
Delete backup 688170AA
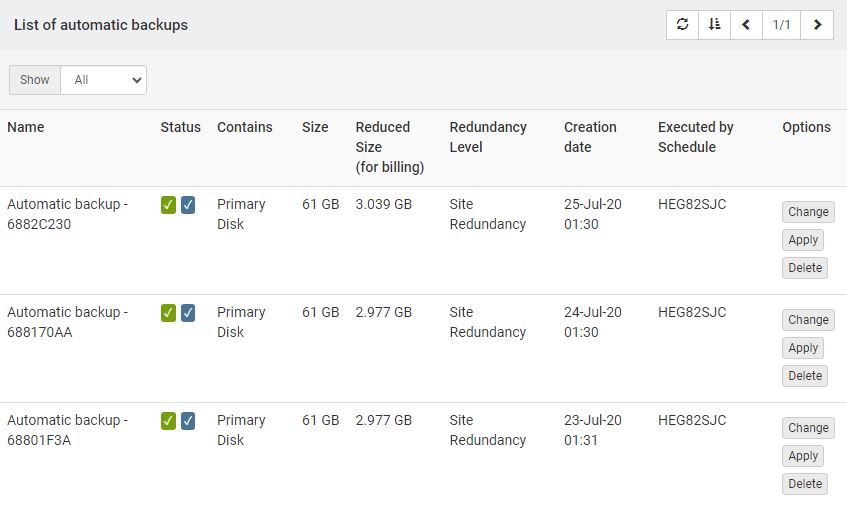pyautogui.click(x=805, y=376)
